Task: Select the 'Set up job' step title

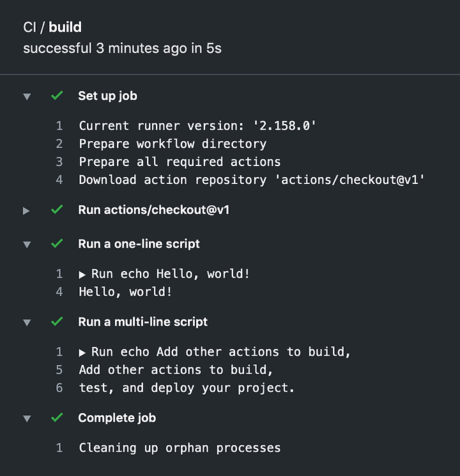Action: point(107,96)
